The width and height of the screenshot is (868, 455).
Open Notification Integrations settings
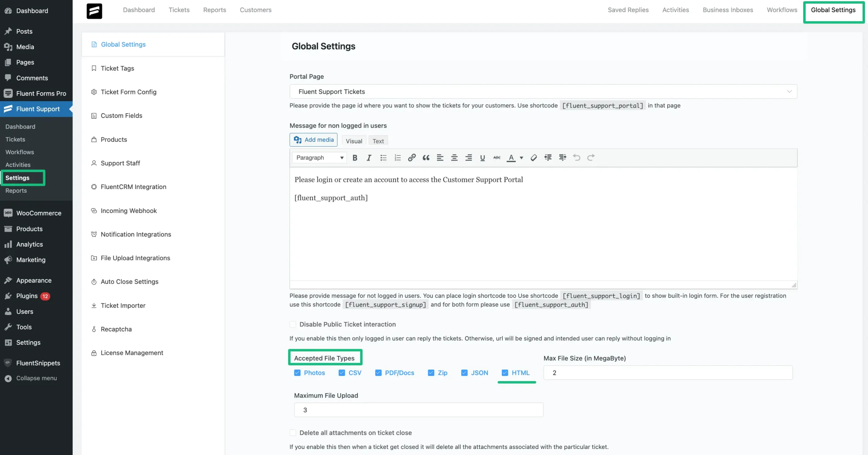(x=136, y=234)
